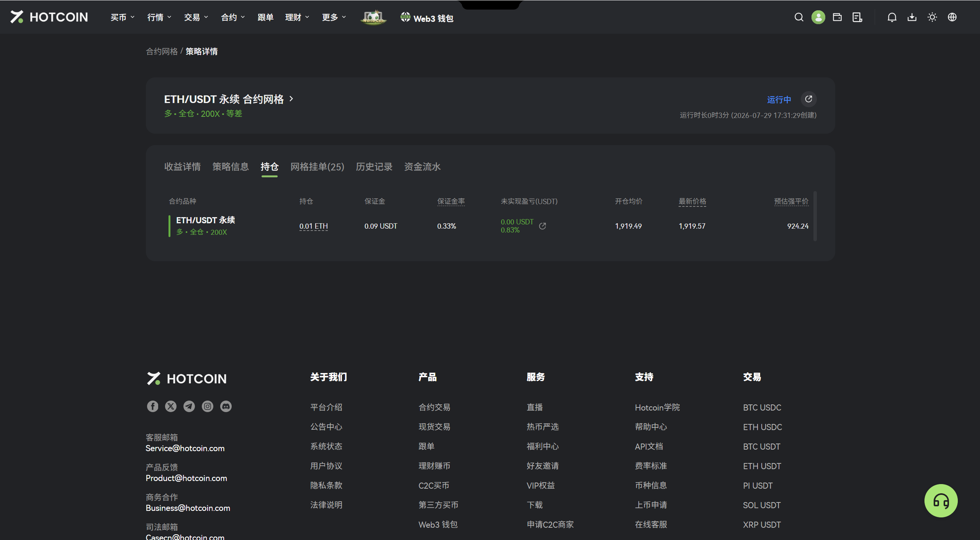Expand the 合约 dropdown menu

(233, 17)
